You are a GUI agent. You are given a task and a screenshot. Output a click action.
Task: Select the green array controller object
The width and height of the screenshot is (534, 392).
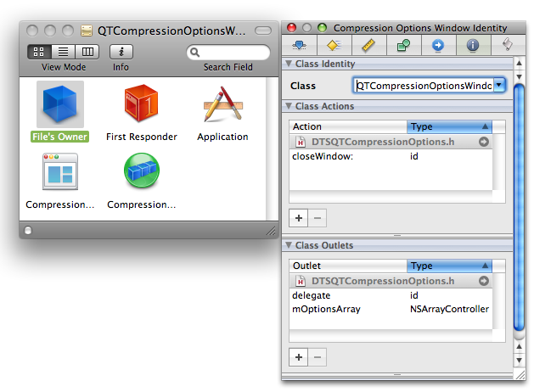tap(141, 172)
